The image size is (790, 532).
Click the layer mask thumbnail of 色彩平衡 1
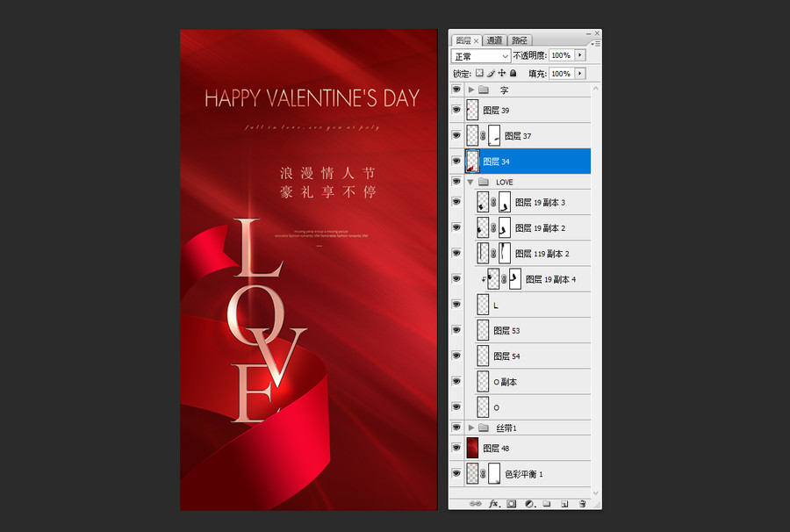point(494,473)
